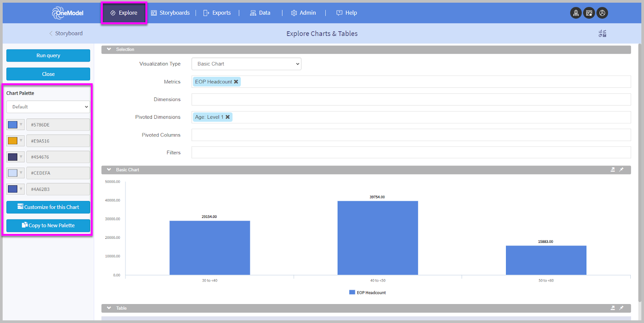Export the Basic Chart using export icon
This screenshot has height=323, width=644.
tap(613, 170)
